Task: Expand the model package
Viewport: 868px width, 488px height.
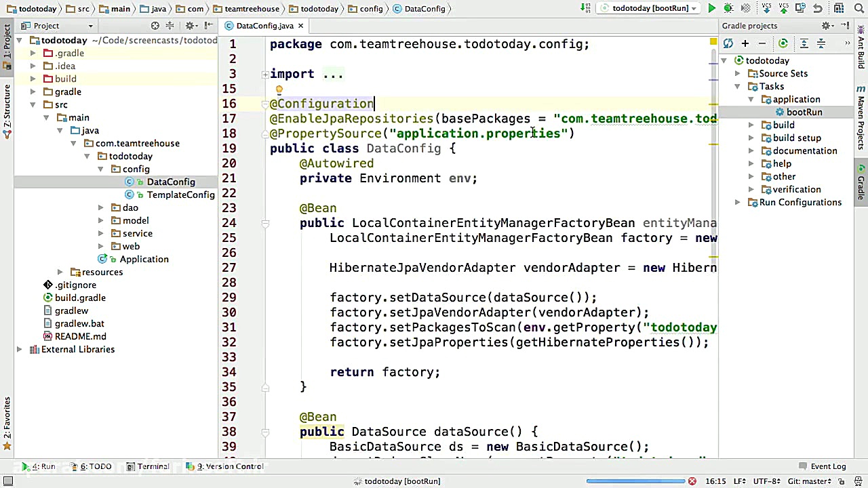Action: pos(100,221)
